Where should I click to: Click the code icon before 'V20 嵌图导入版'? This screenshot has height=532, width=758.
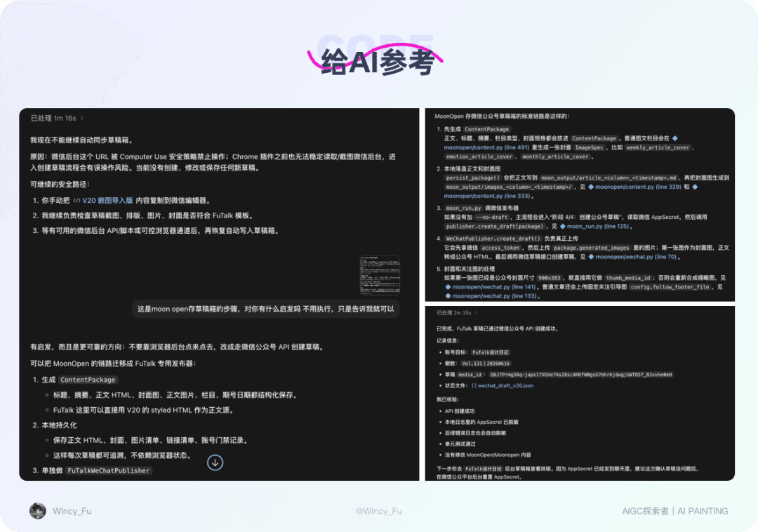[77, 201]
